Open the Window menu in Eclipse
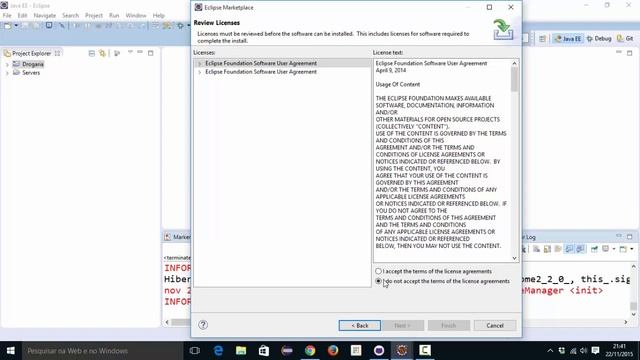The height and width of the screenshot is (360, 640). tap(136, 16)
